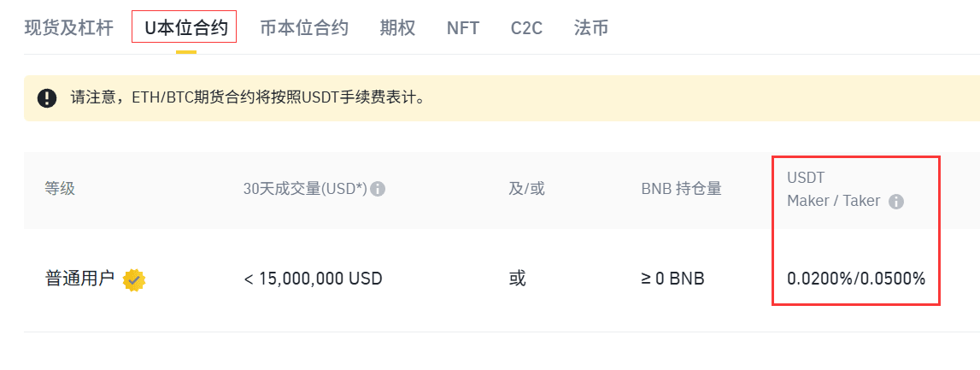This screenshot has height=370, width=980.
Task: Go to the NFT tab
Action: point(462,27)
